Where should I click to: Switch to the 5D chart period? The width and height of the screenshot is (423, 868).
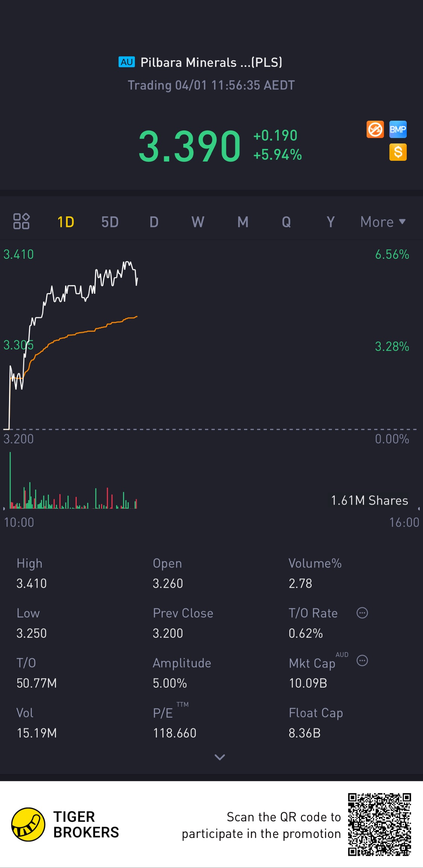pos(110,222)
